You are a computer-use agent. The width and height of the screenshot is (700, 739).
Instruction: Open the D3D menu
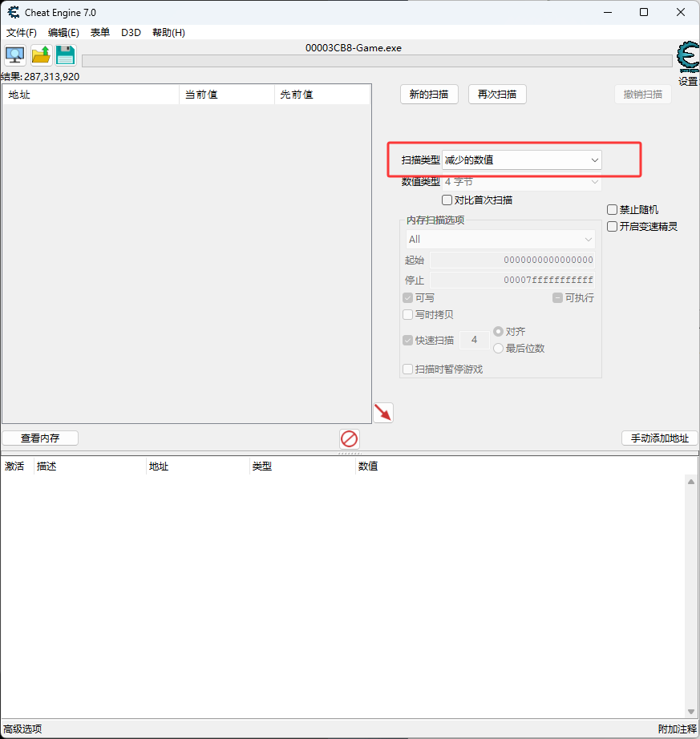point(131,33)
